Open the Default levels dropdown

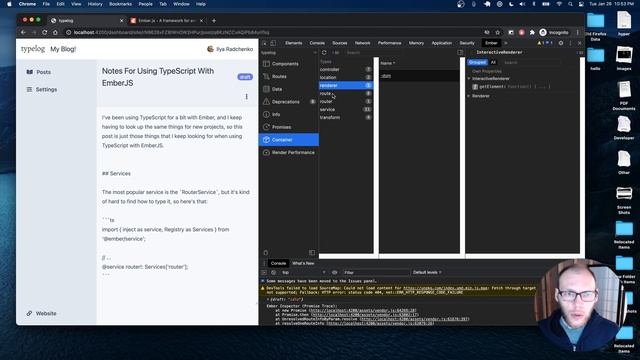click(427, 272)
